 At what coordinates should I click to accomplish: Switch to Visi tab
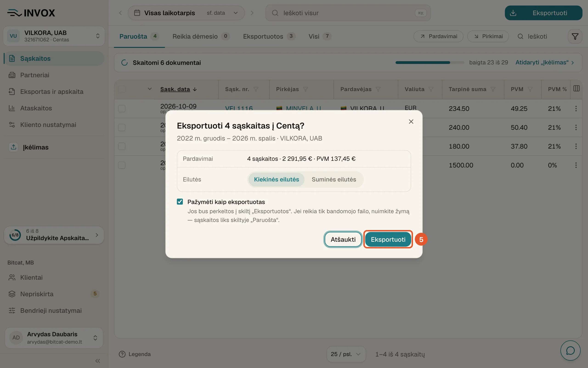(320, 37)
